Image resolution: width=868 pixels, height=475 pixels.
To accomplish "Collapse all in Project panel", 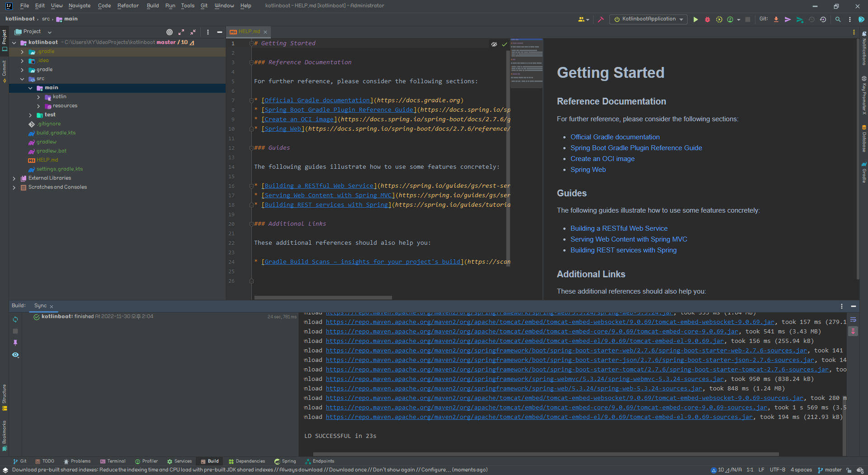I will tap(193, 32).
